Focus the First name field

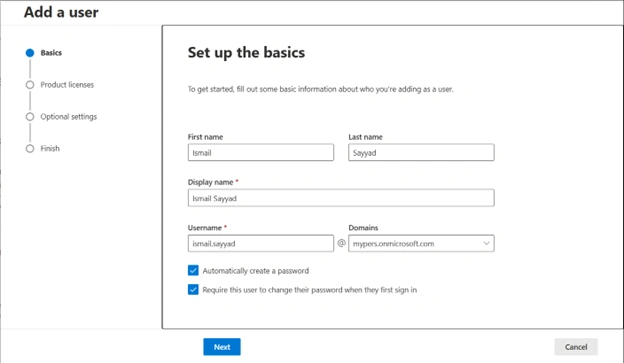[x=261, y=152]
